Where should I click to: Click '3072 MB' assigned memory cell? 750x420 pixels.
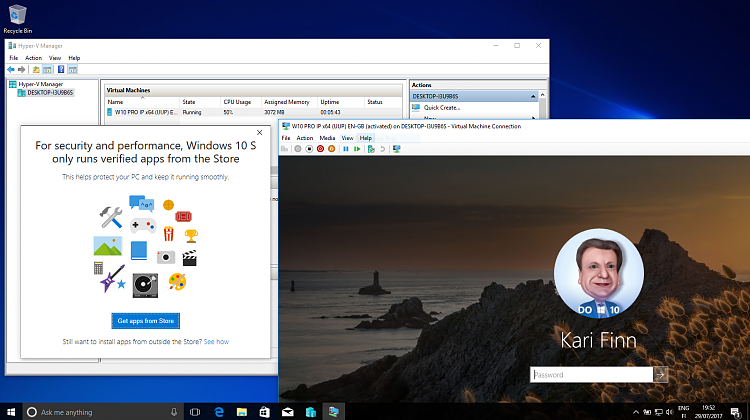(274, 112)
